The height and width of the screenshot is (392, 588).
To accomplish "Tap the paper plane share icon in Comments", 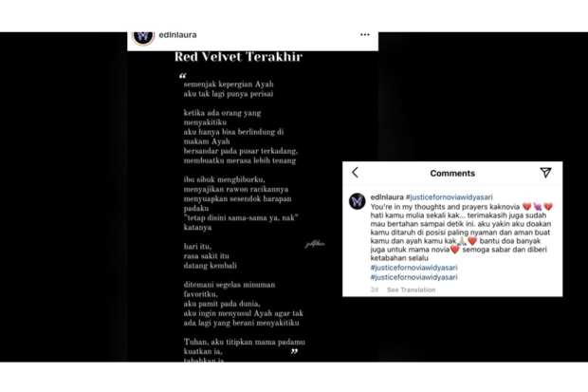I will pos(545,173).
